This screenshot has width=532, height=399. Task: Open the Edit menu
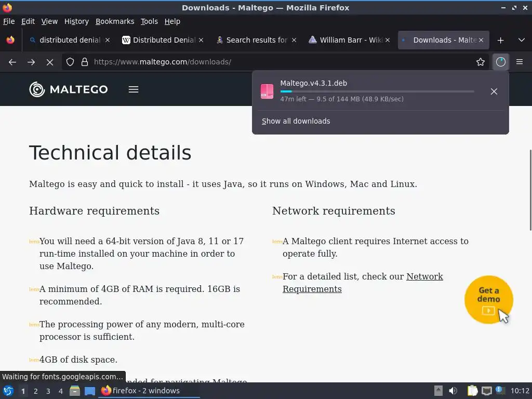tap(28, 21)
